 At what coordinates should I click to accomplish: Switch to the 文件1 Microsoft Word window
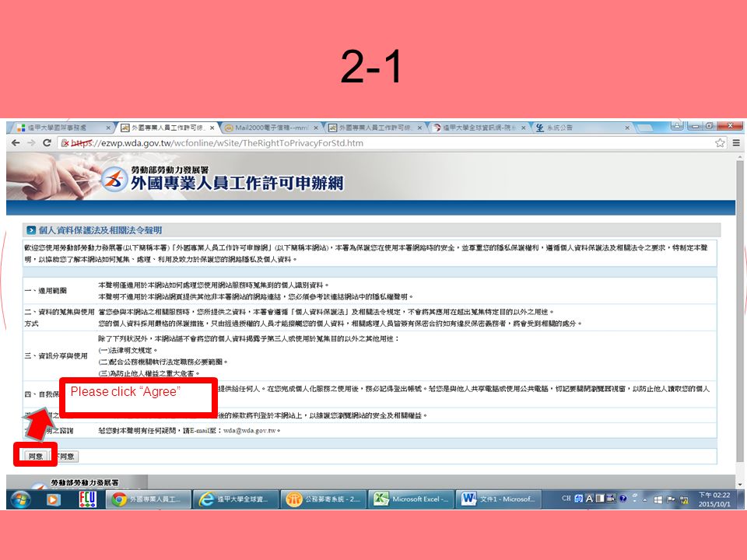499,499
